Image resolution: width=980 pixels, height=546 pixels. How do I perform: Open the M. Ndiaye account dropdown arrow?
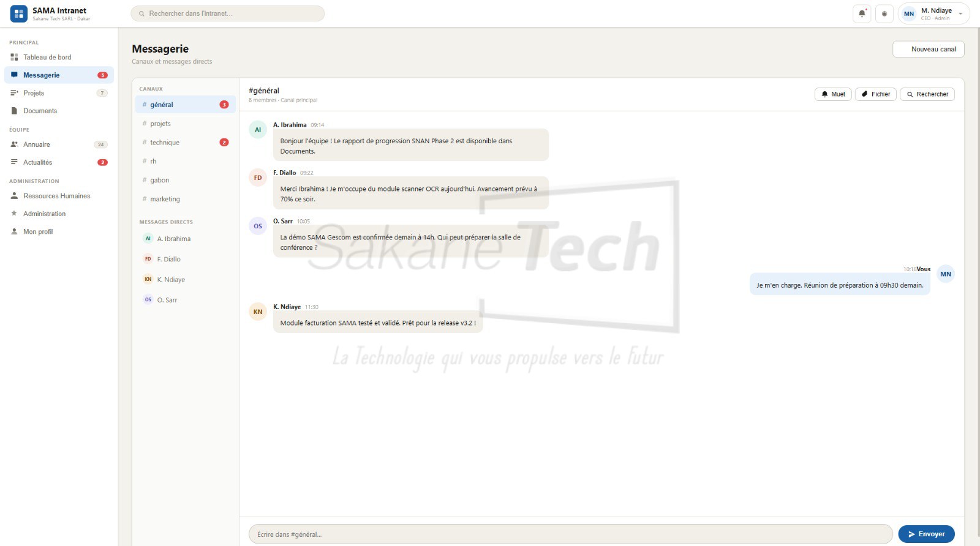[x=960, y=13]
